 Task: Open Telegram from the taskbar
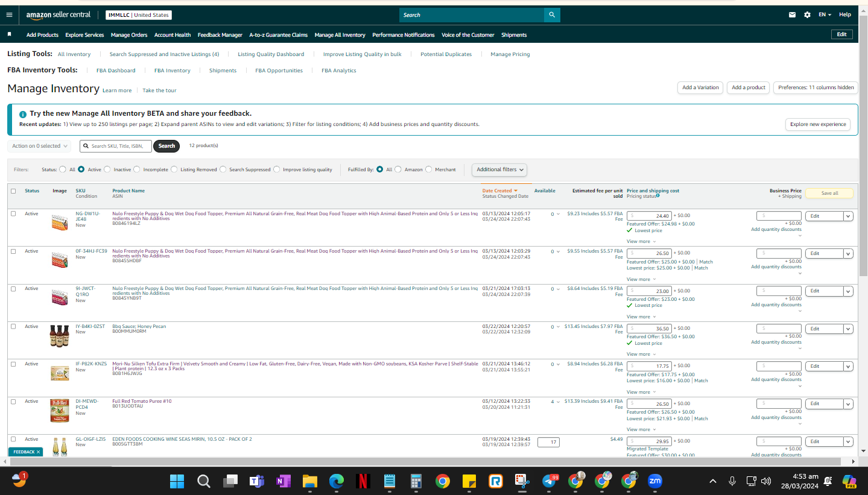click(x=550, y=481)
